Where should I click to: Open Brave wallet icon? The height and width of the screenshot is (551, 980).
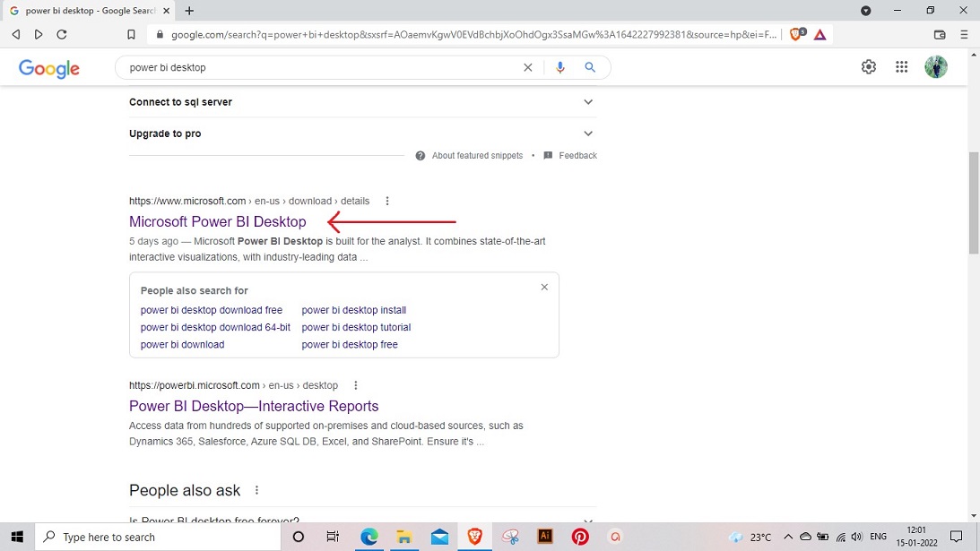pos(940,35)
